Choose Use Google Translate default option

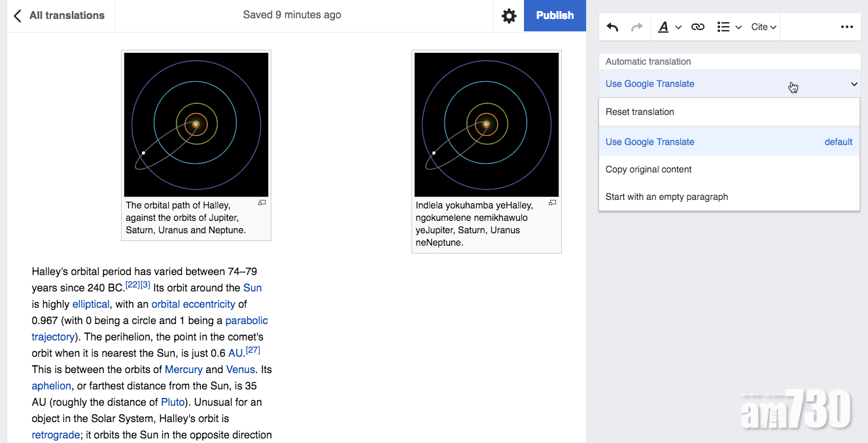(x=650, y=142)
